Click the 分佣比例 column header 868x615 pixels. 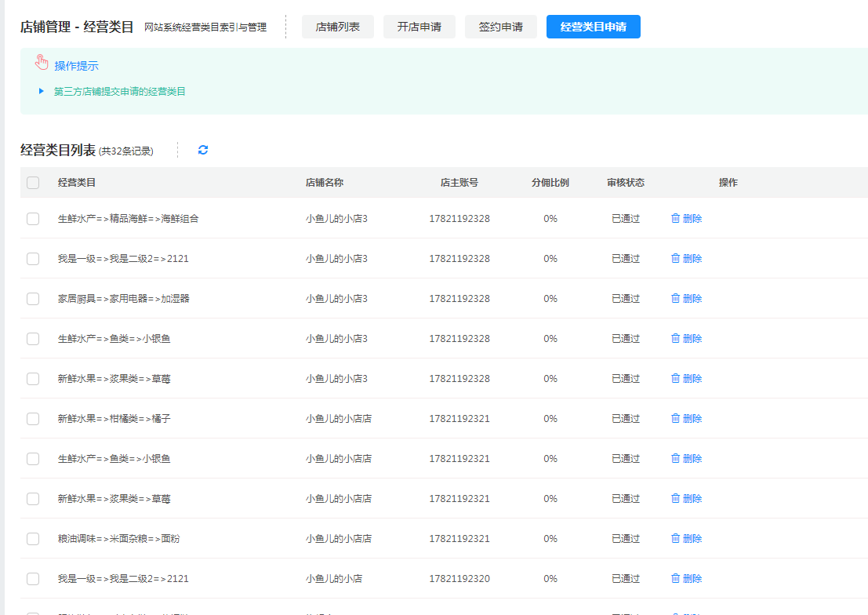[550, 183]
